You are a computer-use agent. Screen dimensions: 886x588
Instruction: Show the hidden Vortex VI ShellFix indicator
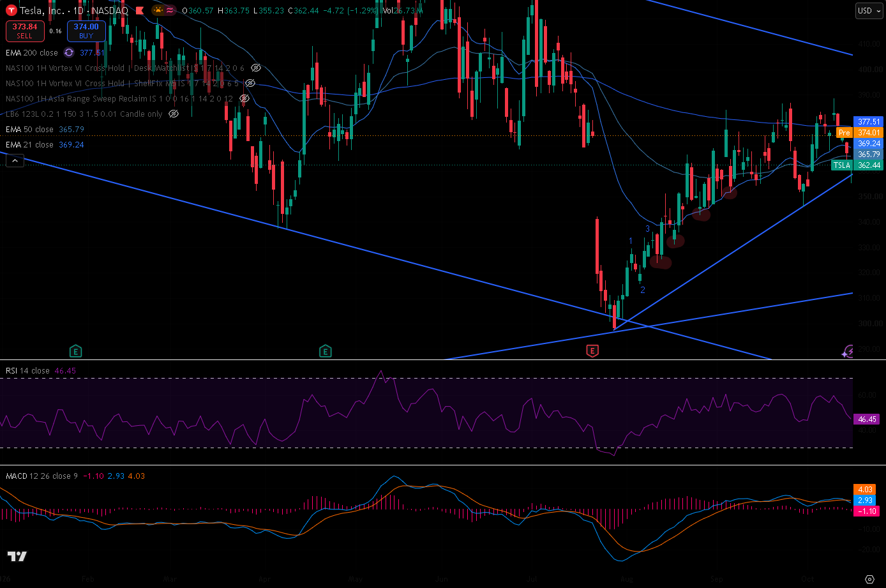click(x=251, y=83)
